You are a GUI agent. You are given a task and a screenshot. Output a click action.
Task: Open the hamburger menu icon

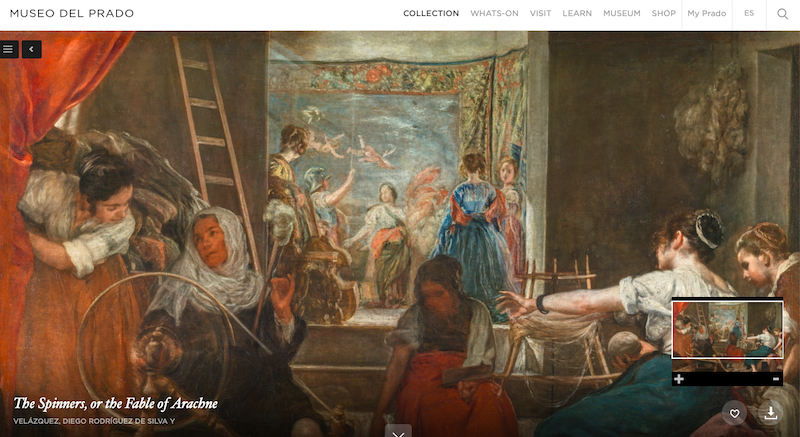(8, 49)
